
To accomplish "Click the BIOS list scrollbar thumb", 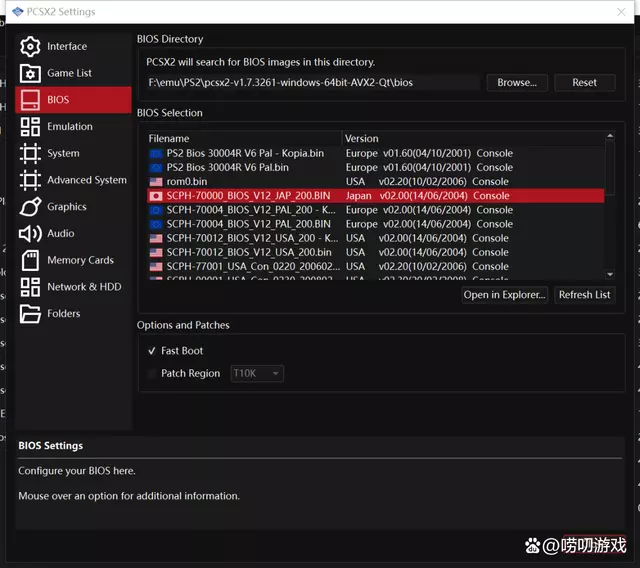I will pos(610,167).
